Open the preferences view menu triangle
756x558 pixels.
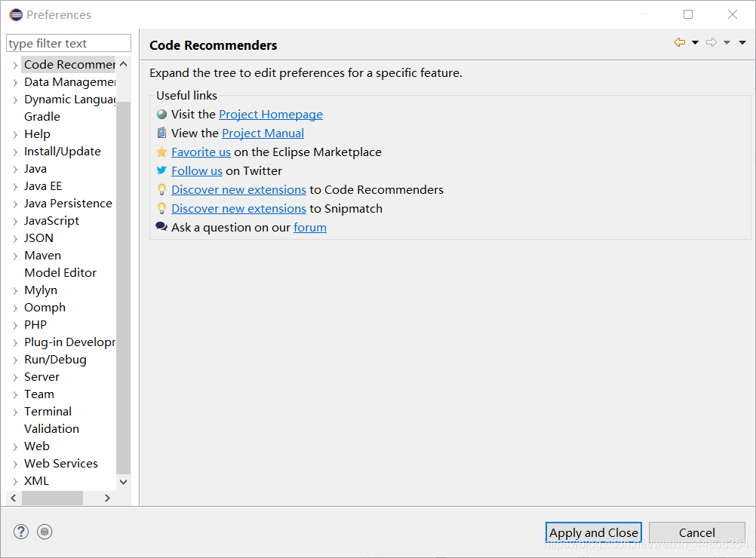click(x=742, y=42)
